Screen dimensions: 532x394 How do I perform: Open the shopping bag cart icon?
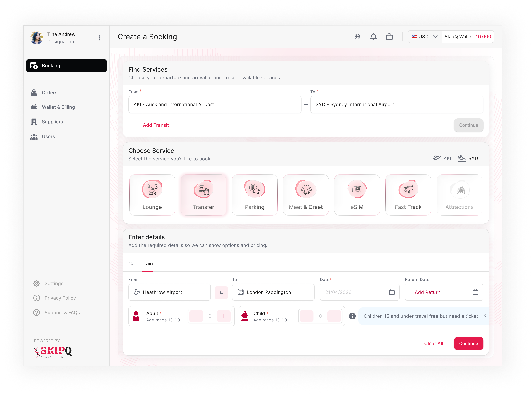click(x=389, y=37)
